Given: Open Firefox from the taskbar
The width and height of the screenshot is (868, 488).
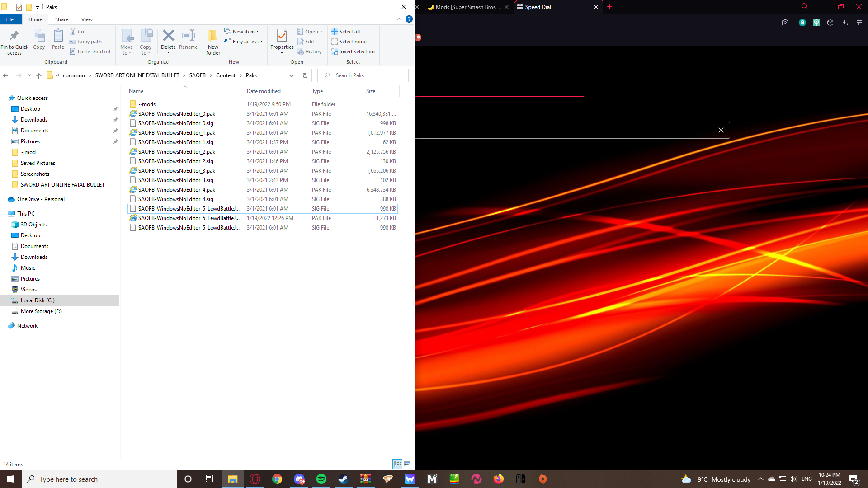Looking at the screenshot, I should click(x=499, y=479).
